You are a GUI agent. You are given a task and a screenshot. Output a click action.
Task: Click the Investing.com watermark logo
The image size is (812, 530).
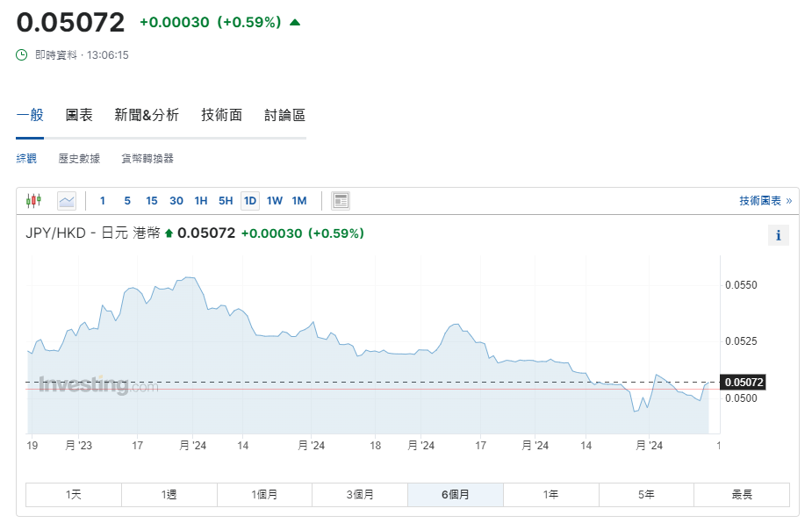click(98, 385)
